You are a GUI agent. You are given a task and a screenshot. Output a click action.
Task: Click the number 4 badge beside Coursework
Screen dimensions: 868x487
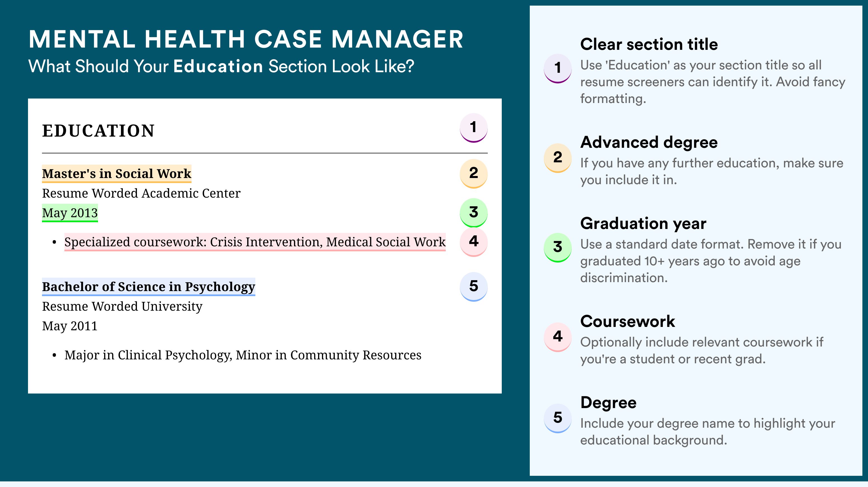tap(558, 337)
